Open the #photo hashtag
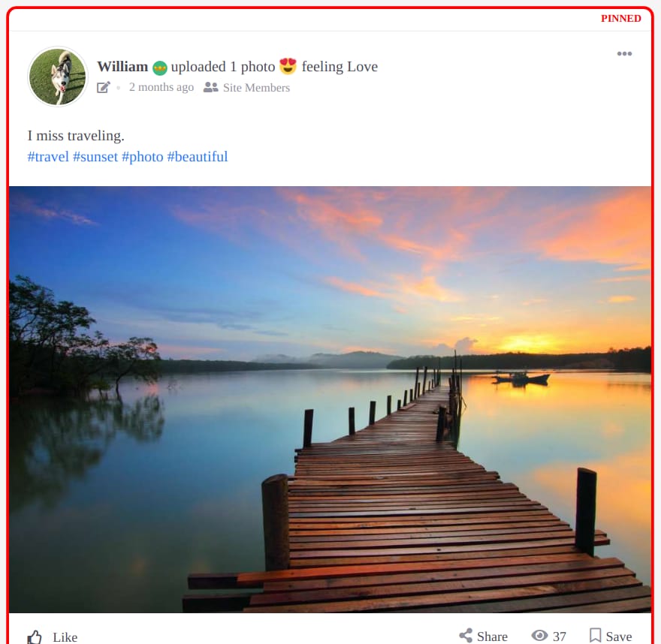Screen dimensions: 661x644 tap(143, 157)
